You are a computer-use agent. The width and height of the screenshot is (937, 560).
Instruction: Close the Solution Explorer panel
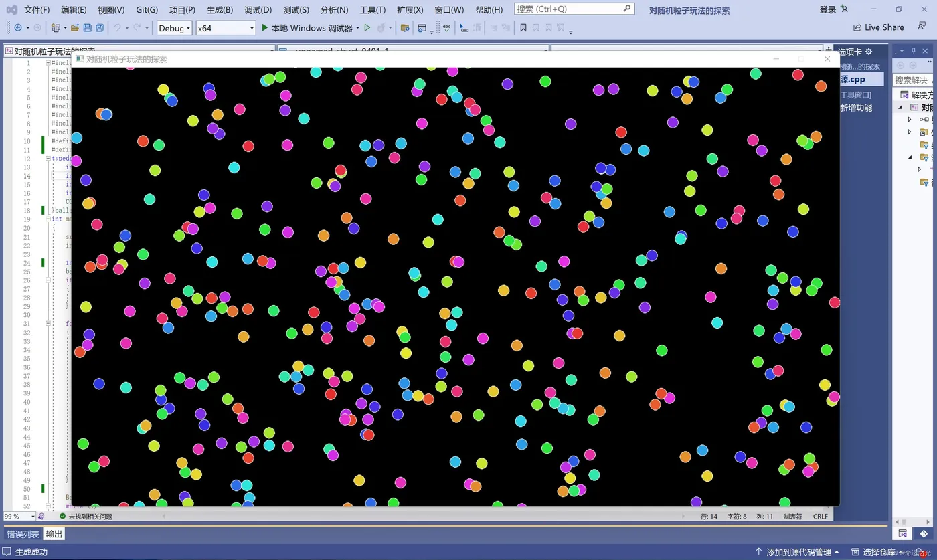pos(924,52)
